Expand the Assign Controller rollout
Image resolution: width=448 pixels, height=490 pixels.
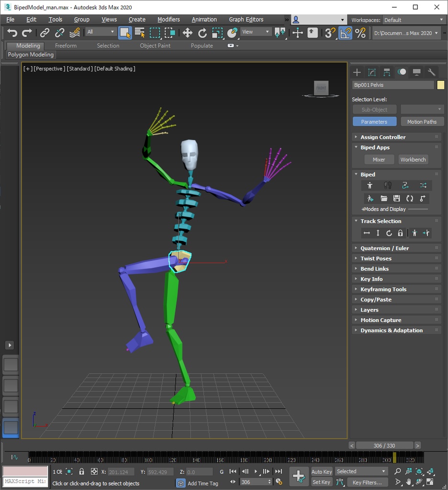382,137
